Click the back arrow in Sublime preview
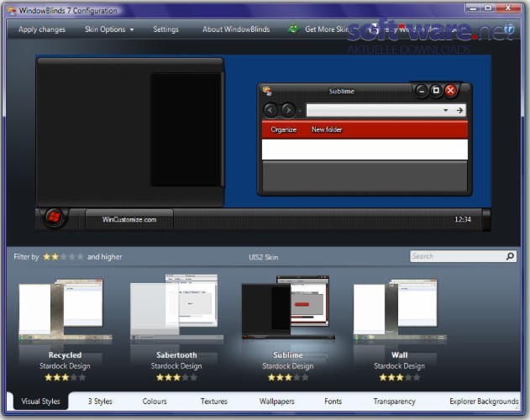 click(270, 110)
